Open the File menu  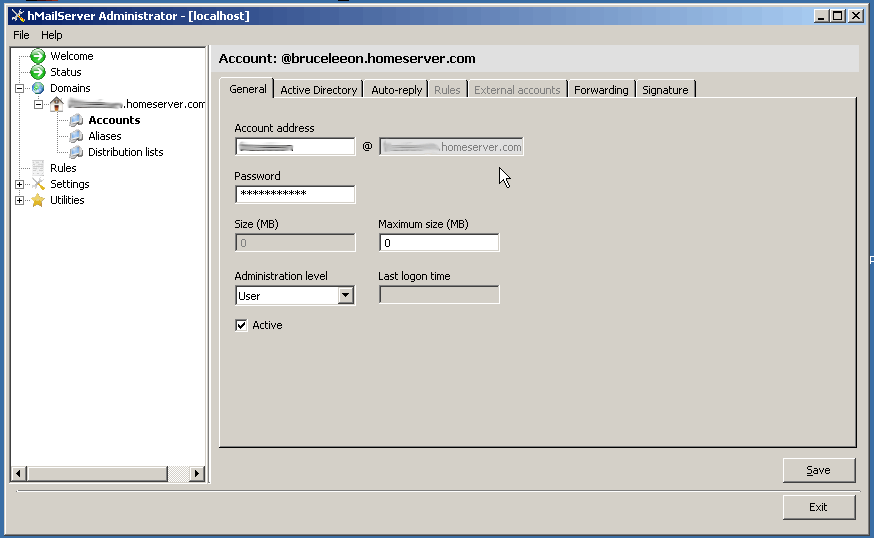[21, 35]
